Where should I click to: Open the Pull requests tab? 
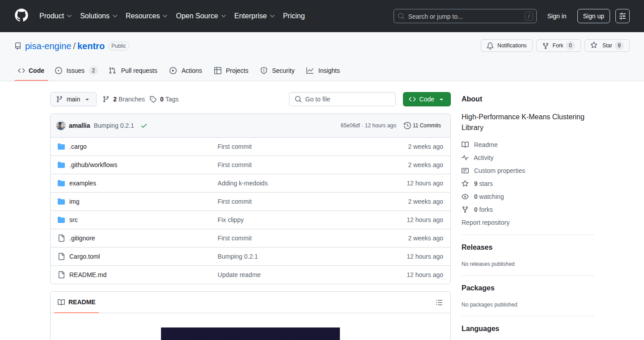(133, 71)
